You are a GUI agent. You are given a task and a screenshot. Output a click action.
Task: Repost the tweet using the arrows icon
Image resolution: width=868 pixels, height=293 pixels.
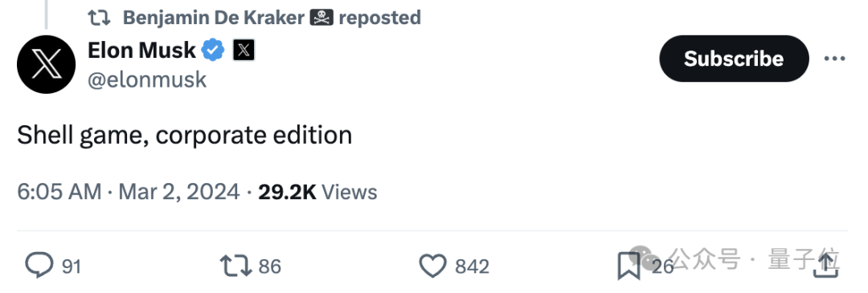pyautogui.click(x=235, y=266)
